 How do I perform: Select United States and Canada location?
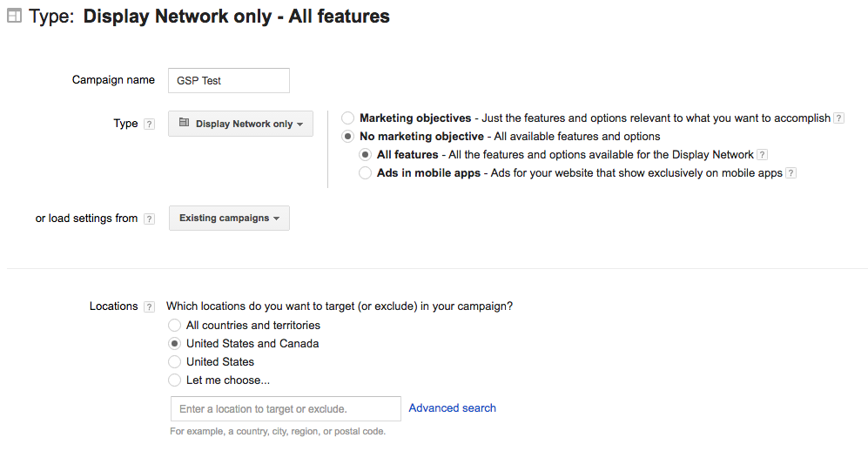pos(175,344)
